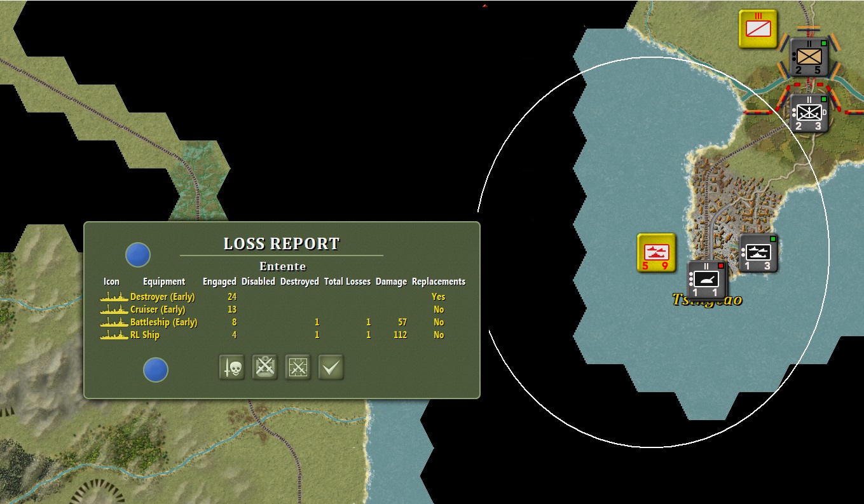Confirm loss report with the checkmark button
Viewport: 864px width, 504px height.
331,367
